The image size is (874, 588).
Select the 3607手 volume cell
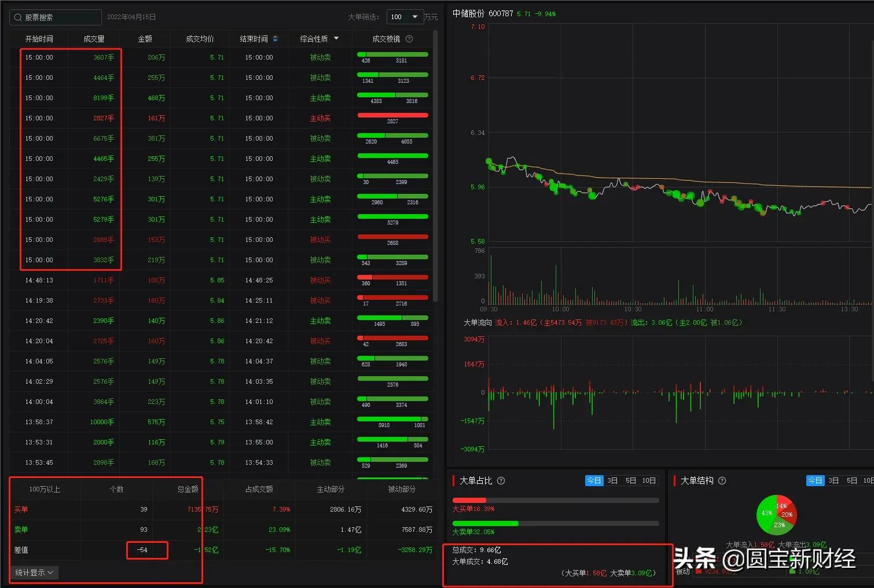point(104,57)
